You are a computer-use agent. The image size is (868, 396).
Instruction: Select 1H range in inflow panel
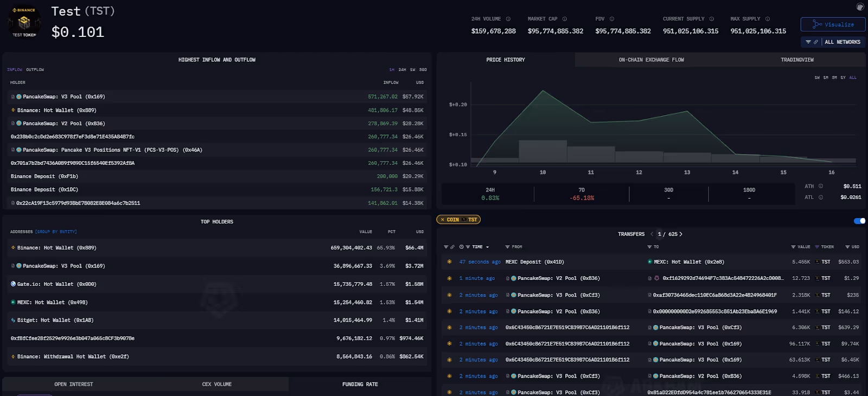coord(392,70)
